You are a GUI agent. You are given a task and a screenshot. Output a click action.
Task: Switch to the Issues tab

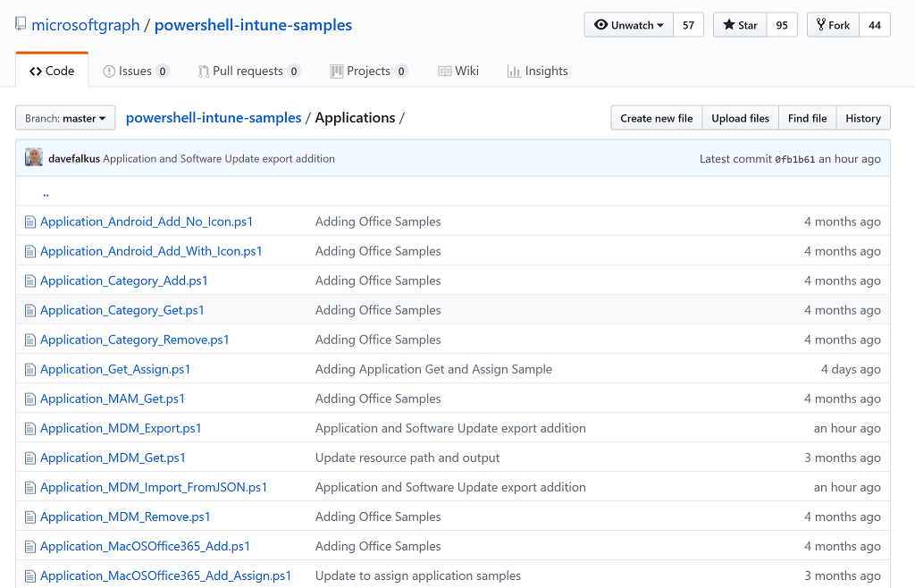pos(136,71)
